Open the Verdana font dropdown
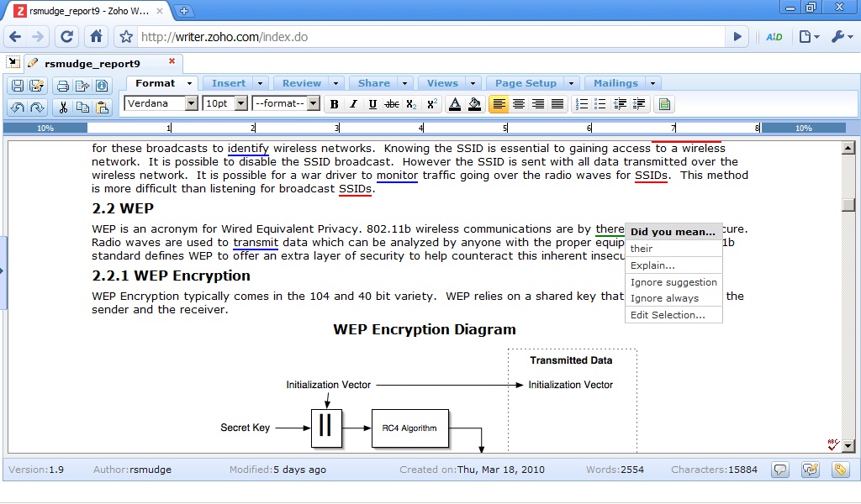 [191, 103]
